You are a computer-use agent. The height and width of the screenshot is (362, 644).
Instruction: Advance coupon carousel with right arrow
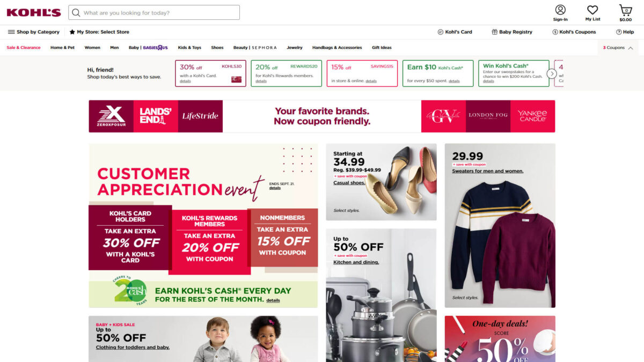pyautogui.click(x=552, y=73)
